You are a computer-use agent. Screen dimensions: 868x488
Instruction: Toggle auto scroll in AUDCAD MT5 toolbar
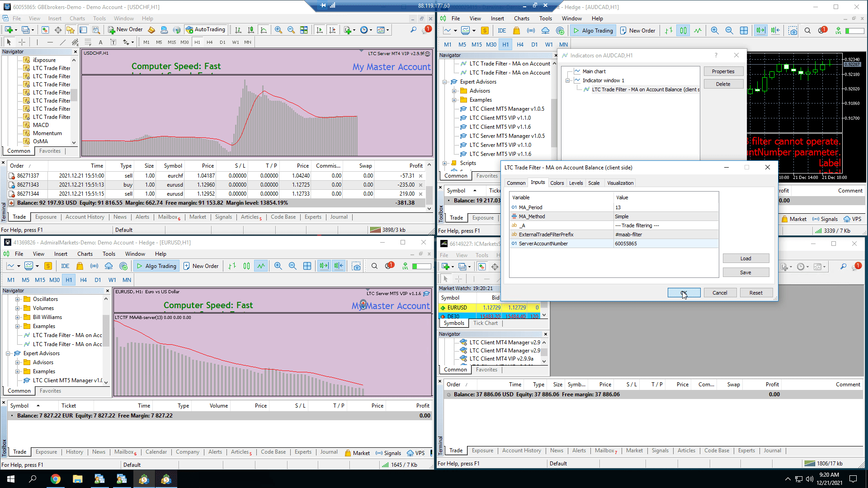click(x=761, y=31)
